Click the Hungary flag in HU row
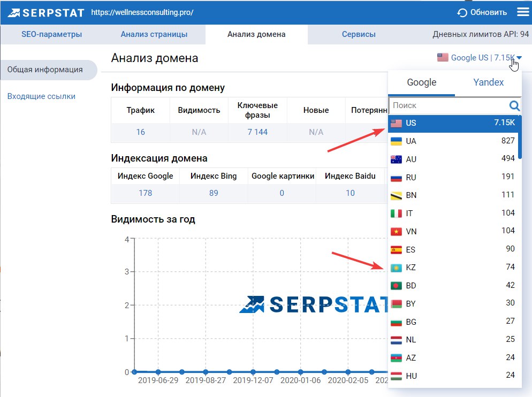This screenshot has height=397, width=532. tap(396, 376)
